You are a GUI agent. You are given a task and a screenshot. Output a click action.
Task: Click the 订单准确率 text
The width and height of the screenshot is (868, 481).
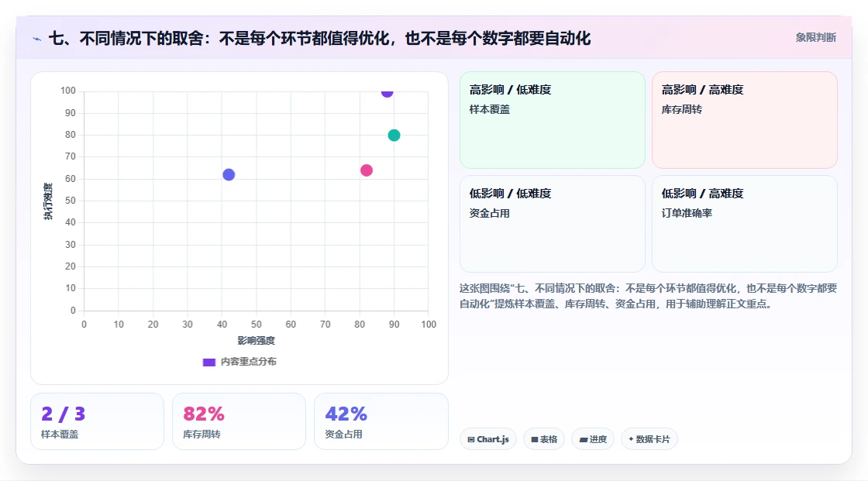coord(687,213)
